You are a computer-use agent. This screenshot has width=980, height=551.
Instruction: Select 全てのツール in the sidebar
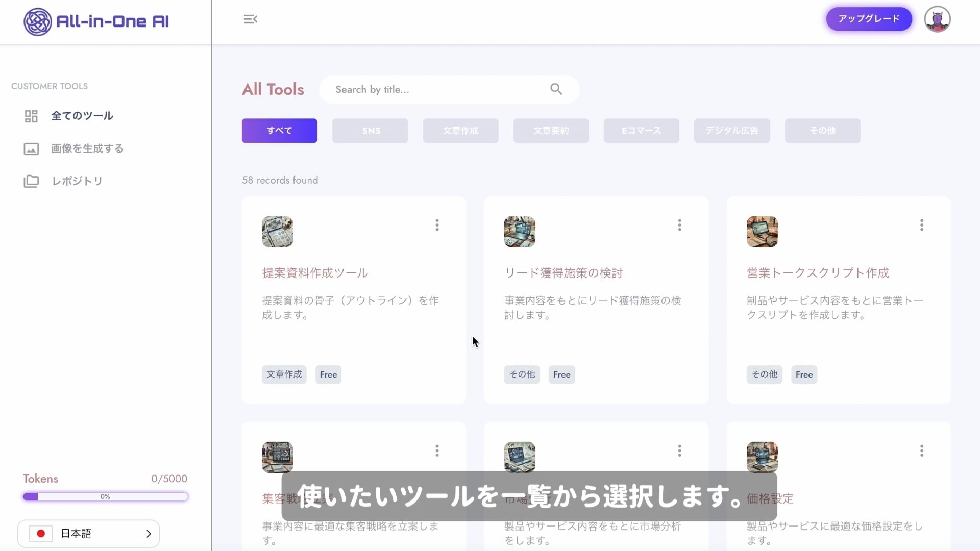pyautogui.click(x=82, y=116)
